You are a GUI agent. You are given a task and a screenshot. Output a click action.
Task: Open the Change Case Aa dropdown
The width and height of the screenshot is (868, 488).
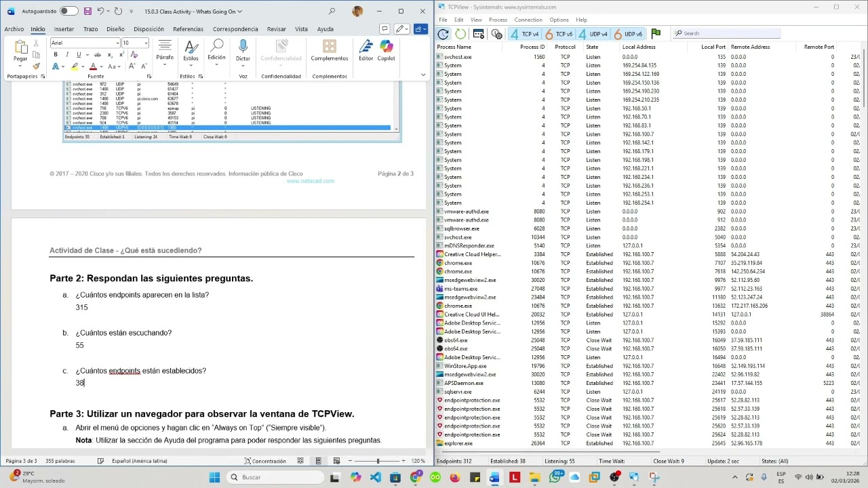coord(114,66)
